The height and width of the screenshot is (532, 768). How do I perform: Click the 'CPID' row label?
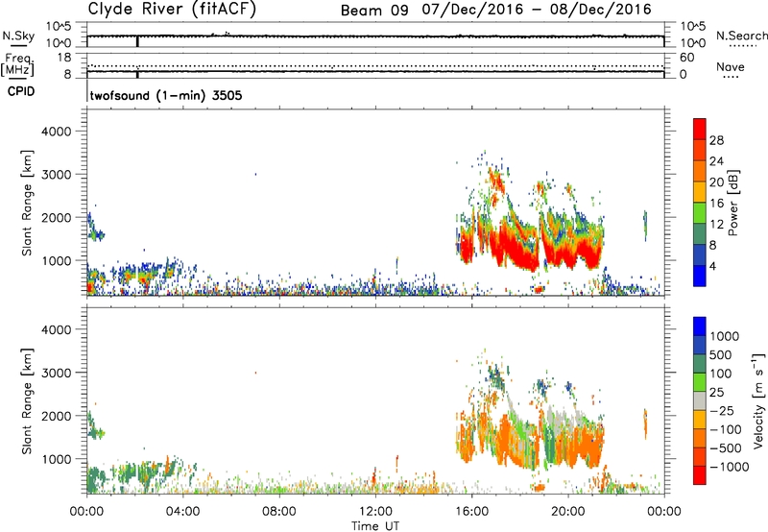[21, 91]
